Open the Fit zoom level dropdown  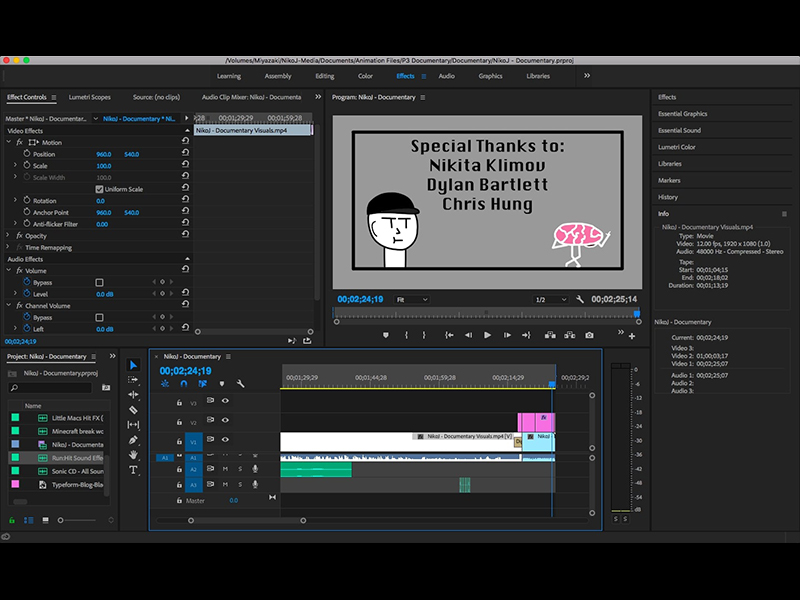click(x=411, y=299)
